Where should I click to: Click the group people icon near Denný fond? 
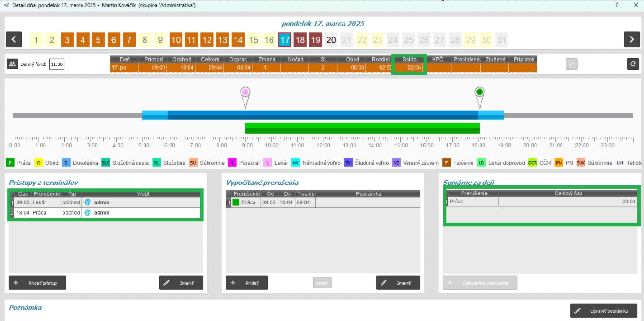point(13,64)
